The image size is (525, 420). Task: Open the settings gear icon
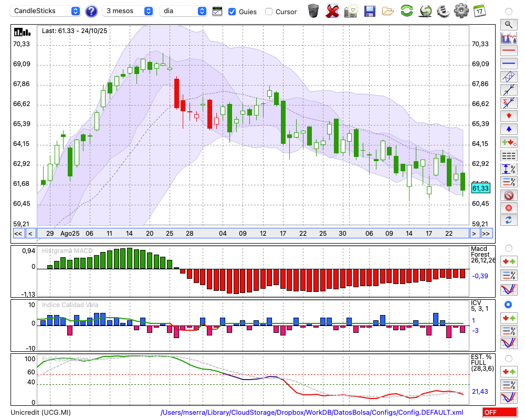tap(461, 11)
